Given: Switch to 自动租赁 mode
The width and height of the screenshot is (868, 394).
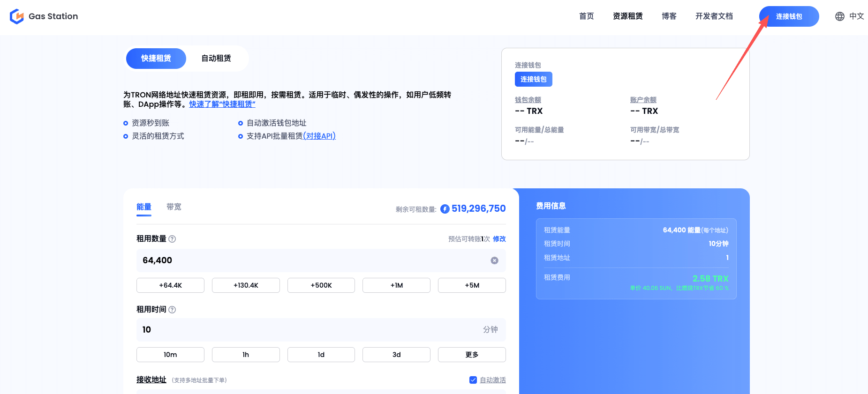Looking at the screenshot, I should tap(216, 59).
